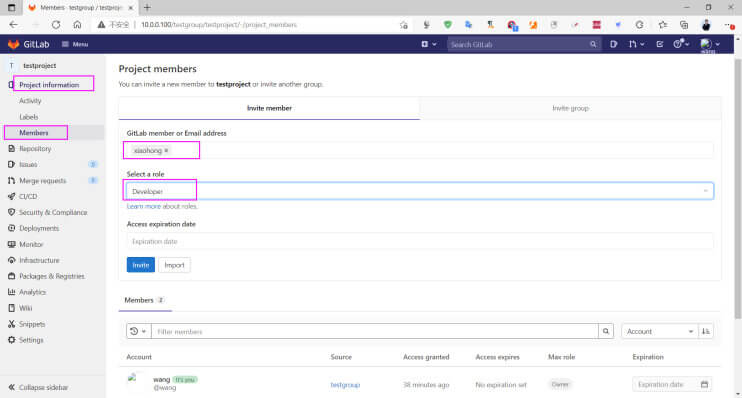This screenshot has height=398, width=742.
Task: Click the Import button
Action: [174, 265]
